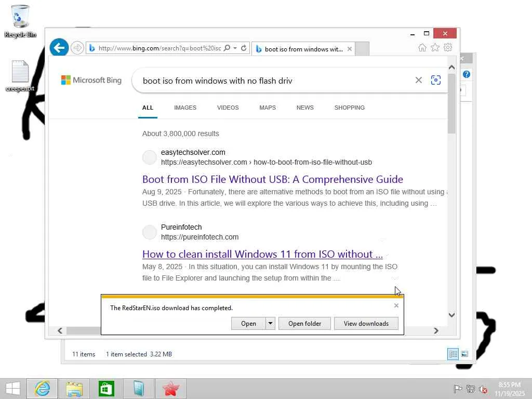Dismiss the download notification bar
The width and height of the screenshot is (532, 399).
point(396,305)
